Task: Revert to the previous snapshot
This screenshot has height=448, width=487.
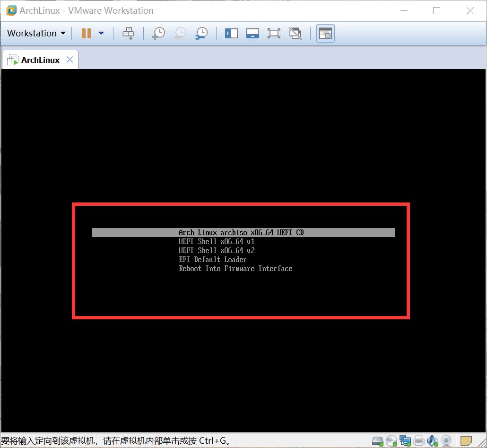Action: (x=180, y=33)
